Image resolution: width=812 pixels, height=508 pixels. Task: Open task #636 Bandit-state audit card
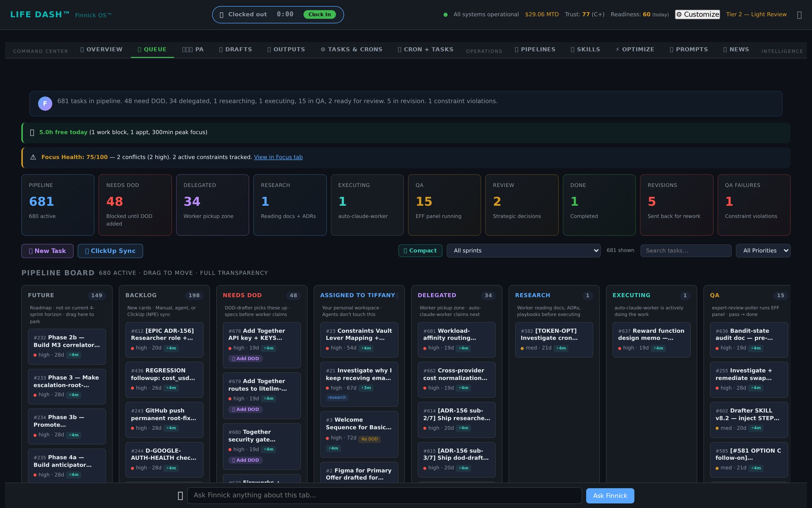[x=749, y=340]
